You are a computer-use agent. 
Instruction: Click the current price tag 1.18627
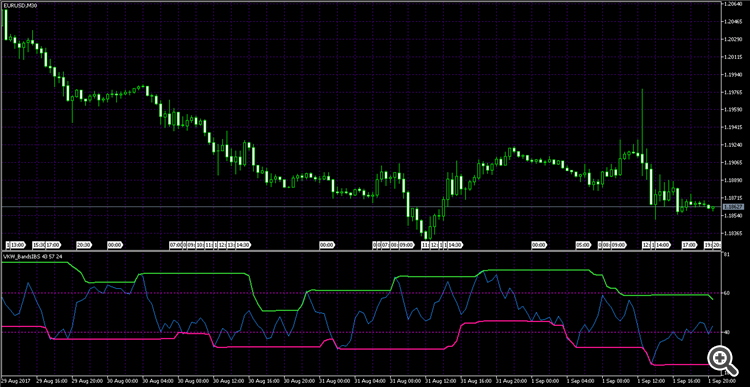click(x=732, y=207)
